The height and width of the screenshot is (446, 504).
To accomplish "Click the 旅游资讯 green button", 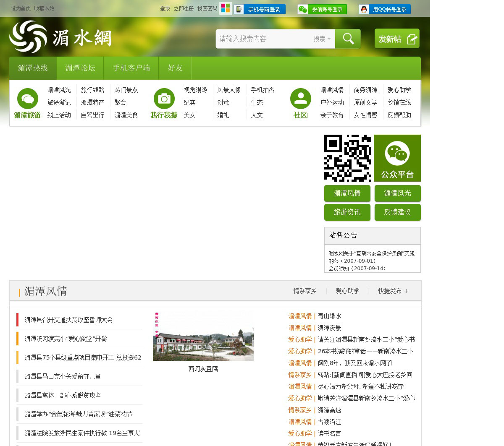I will 347,212.
